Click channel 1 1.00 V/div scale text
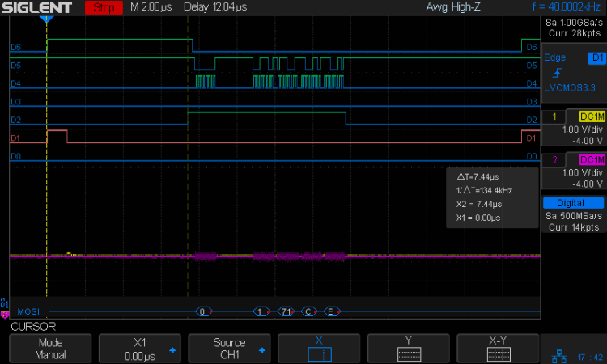This screenshot has width=607, height=364. (582, 129)
